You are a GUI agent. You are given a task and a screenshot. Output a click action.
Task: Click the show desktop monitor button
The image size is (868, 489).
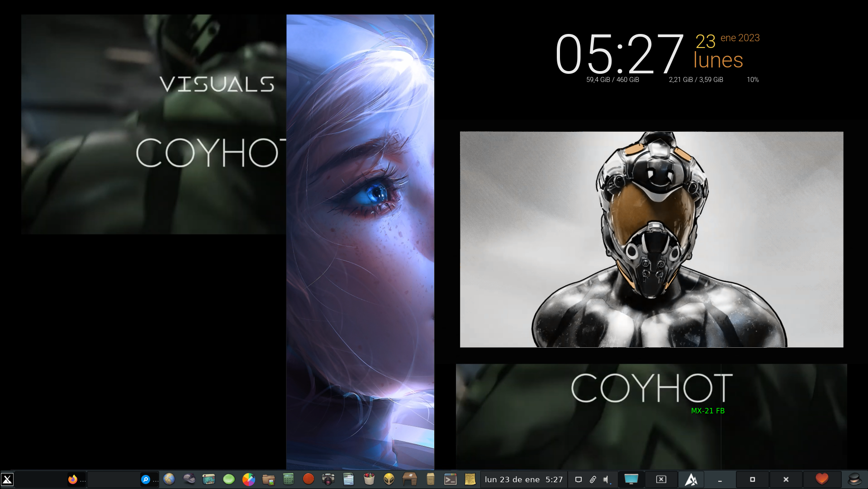pos(631,479)
